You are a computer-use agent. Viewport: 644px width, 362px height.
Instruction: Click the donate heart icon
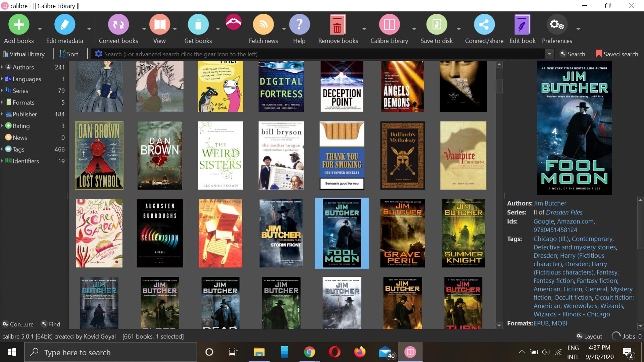click(234, 22)
